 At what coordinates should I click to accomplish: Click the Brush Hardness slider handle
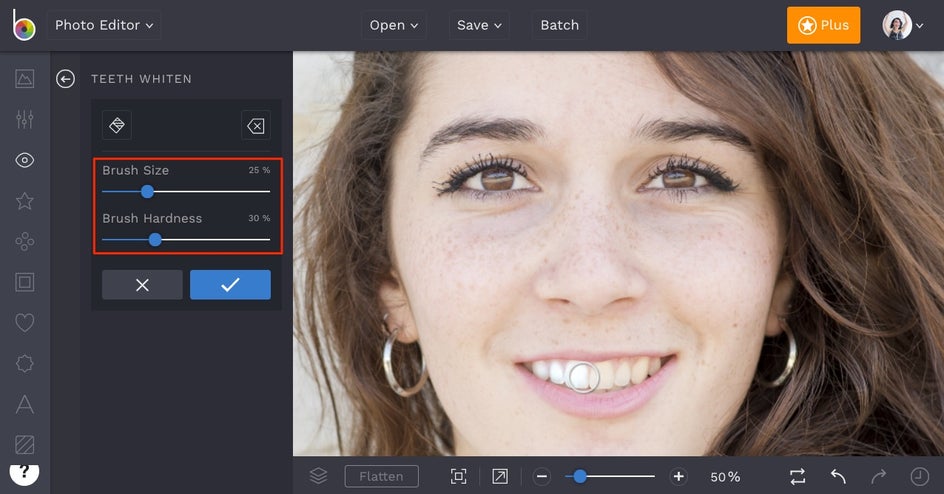point(155,239)
